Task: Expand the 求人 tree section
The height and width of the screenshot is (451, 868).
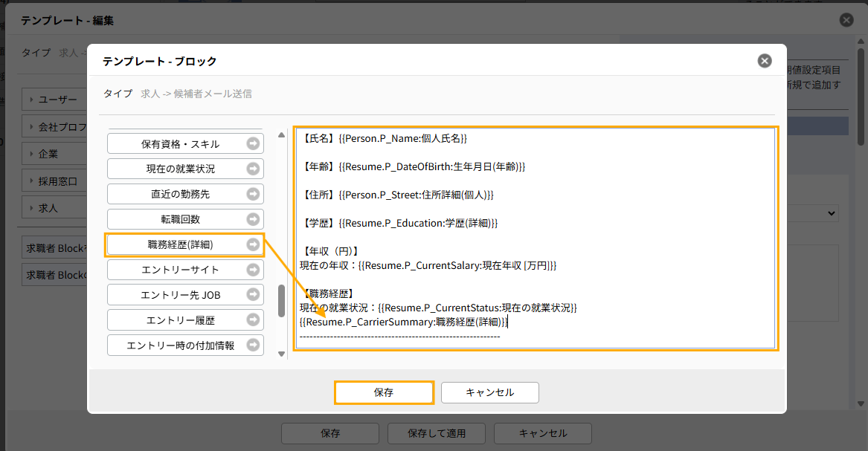Action: 45,208
